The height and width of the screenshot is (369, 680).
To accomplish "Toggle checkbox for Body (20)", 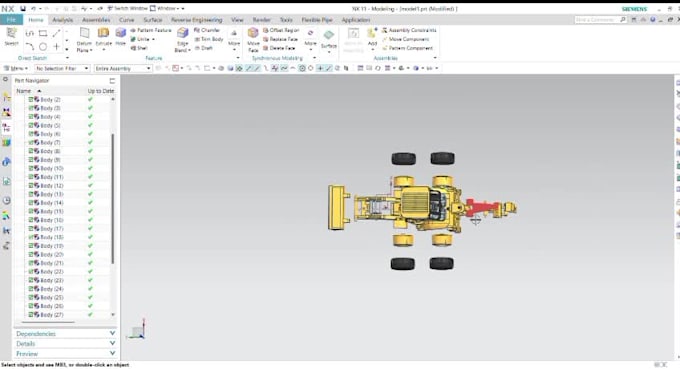I will click(31, 254).
